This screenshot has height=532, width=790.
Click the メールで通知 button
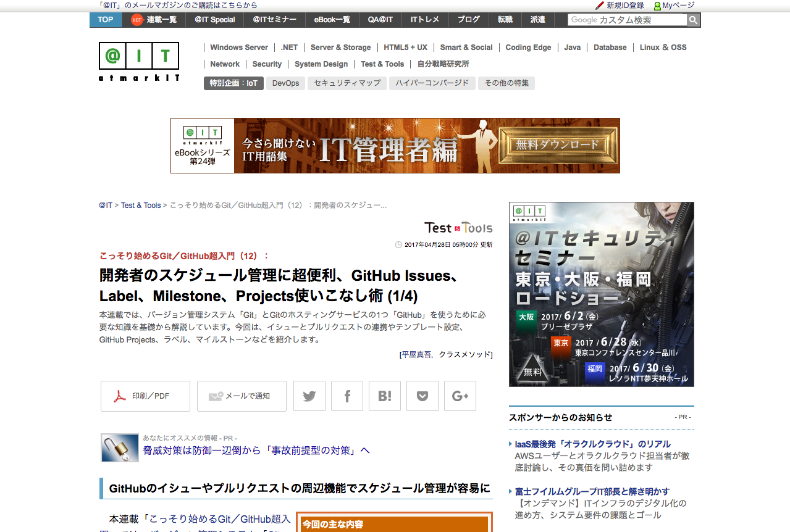click(x=242, y=396)
